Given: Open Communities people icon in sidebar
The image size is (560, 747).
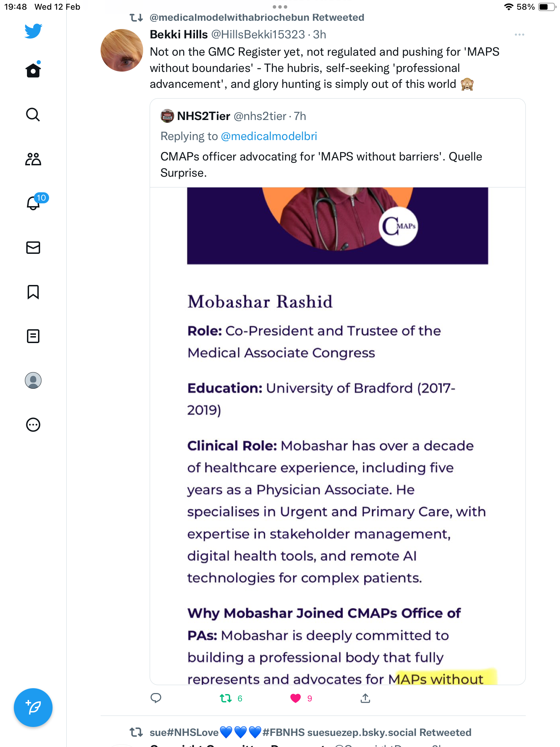Looking at the screenshot, I should 33,159.
